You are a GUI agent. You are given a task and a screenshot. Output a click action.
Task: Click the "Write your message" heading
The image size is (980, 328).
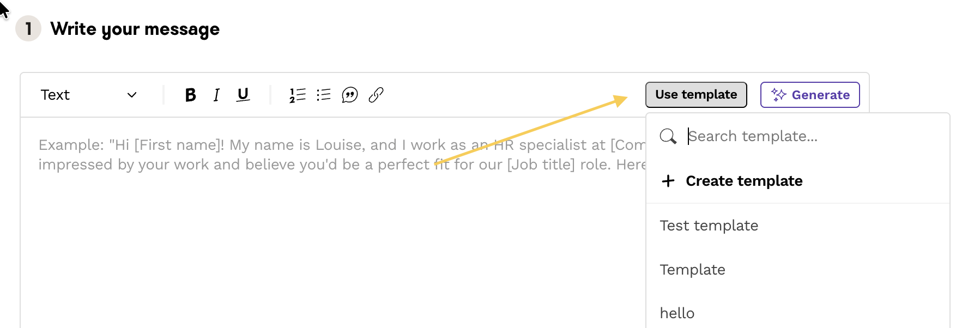[135, 29]
